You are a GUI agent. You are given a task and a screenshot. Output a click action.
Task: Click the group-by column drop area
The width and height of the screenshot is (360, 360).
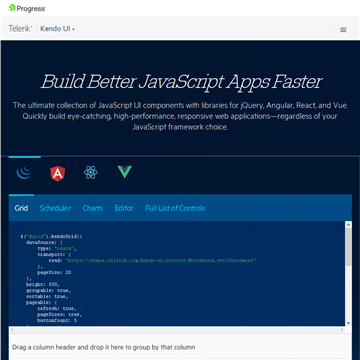point(180,347)
